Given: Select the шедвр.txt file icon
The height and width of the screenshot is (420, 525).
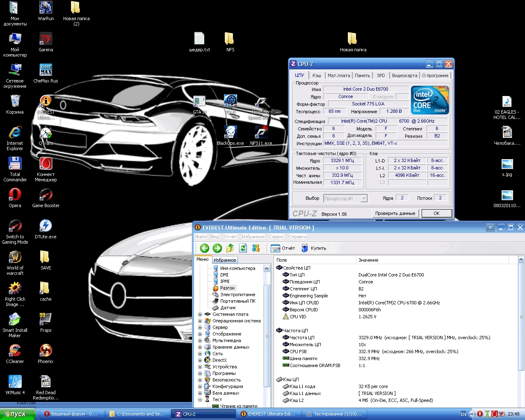Looking at the screenshot, I should (199, 42).
